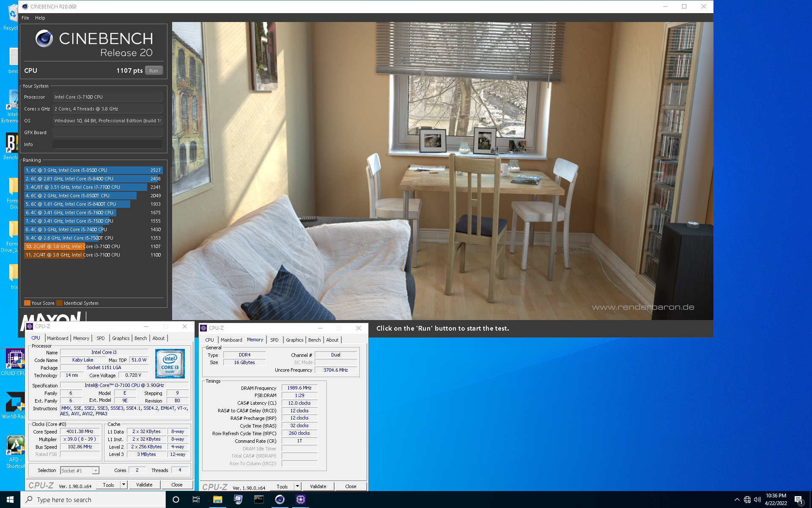Screen dimensions: 812x508
Task: Open Task View on taskbar
Action: [x=196, y=500]
